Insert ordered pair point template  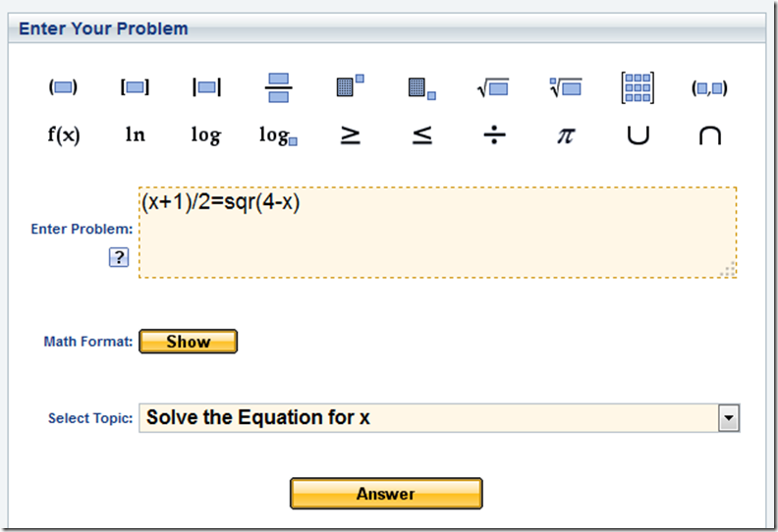[708, 87]
